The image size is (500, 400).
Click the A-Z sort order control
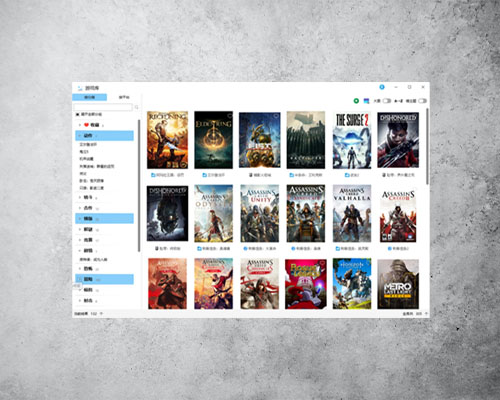click(x=398, y=101)
